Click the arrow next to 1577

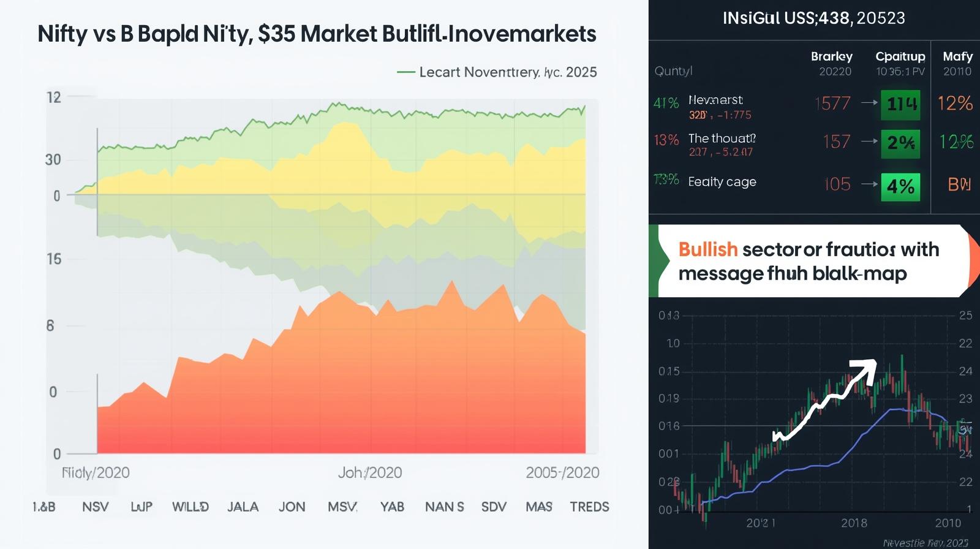(869, 104)
